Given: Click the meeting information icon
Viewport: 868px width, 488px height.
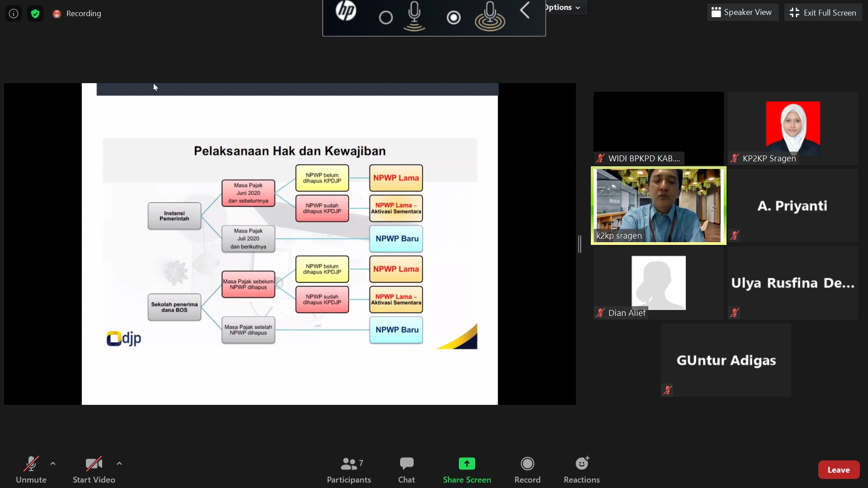Looking at the screenshot, I should tap(14, 14).
